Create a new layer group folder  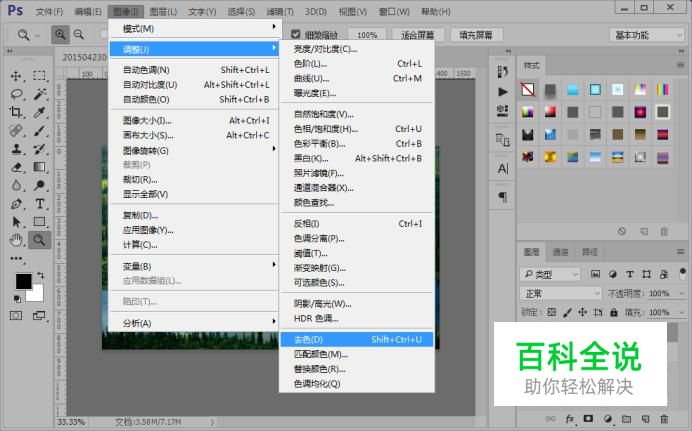point(626,419)
